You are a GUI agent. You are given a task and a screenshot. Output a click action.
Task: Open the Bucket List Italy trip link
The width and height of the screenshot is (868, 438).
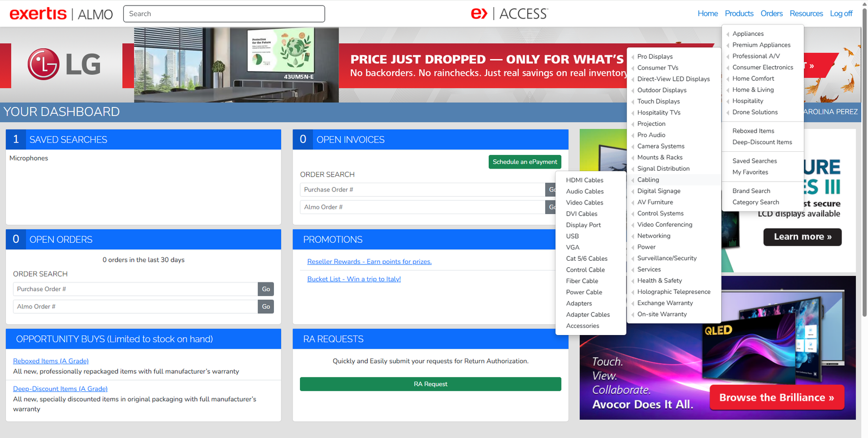[x=354, y=279]
